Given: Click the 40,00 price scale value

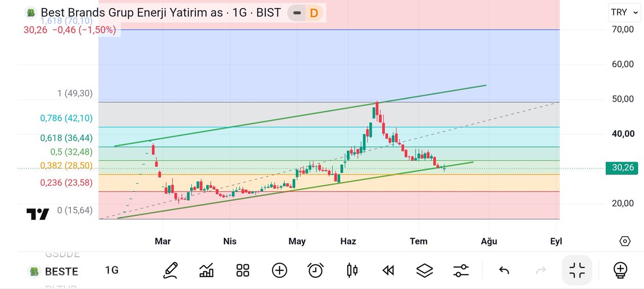Looking at the screenshot, I should (622, 134).
